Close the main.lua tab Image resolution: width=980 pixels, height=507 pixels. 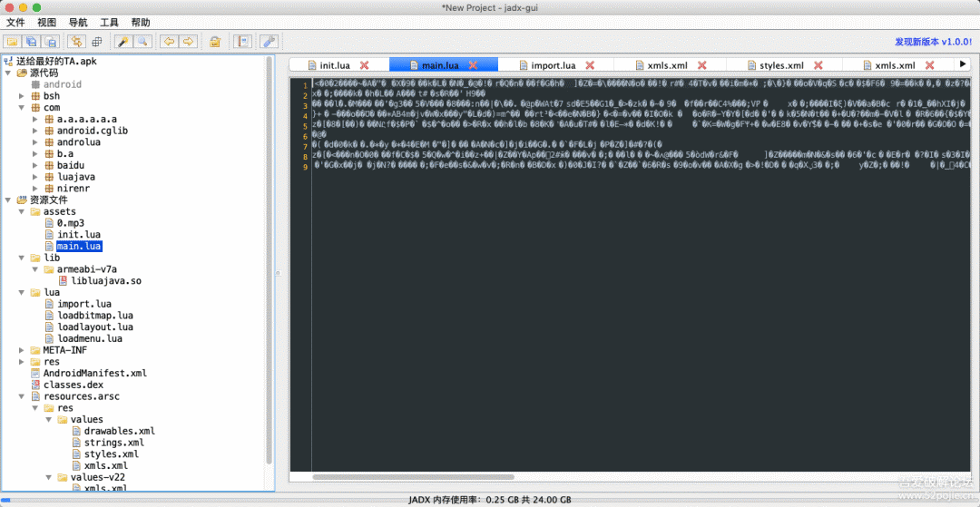(473, 65)
